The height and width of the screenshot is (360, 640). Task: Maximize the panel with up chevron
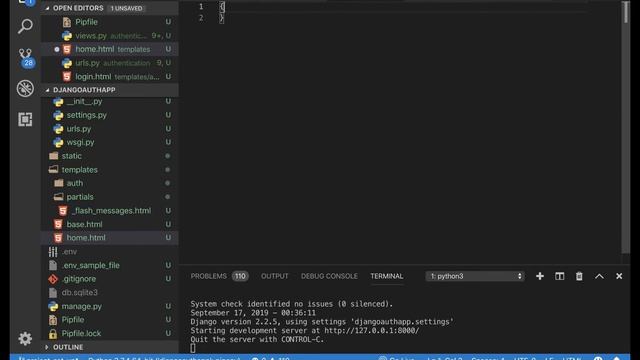pos(599,276)
